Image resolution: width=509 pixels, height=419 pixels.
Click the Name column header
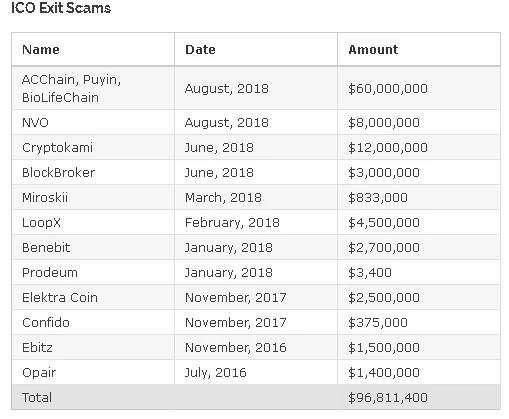[x=41, y=50]
